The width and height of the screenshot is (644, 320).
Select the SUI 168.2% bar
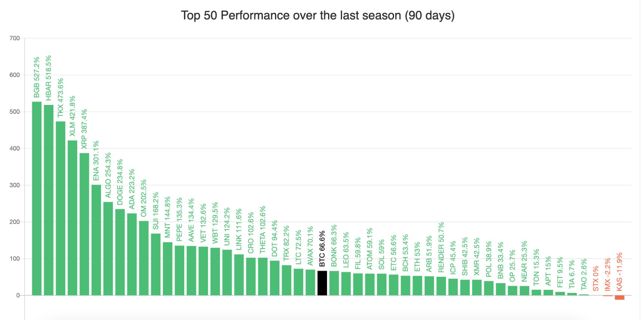pos(156,264)
